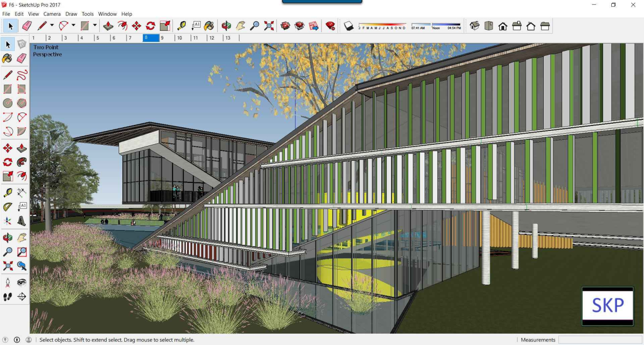Open the Camera menu

52,14
